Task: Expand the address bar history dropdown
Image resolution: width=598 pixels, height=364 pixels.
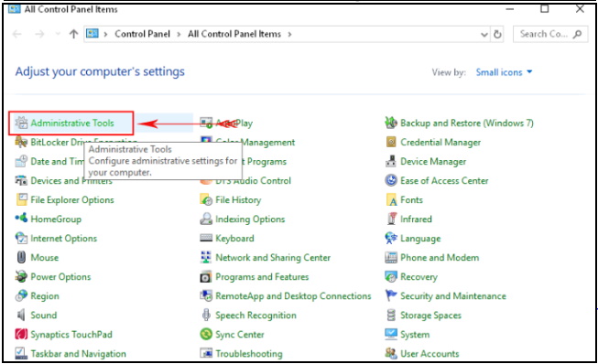Action: (x=484, y=35)
